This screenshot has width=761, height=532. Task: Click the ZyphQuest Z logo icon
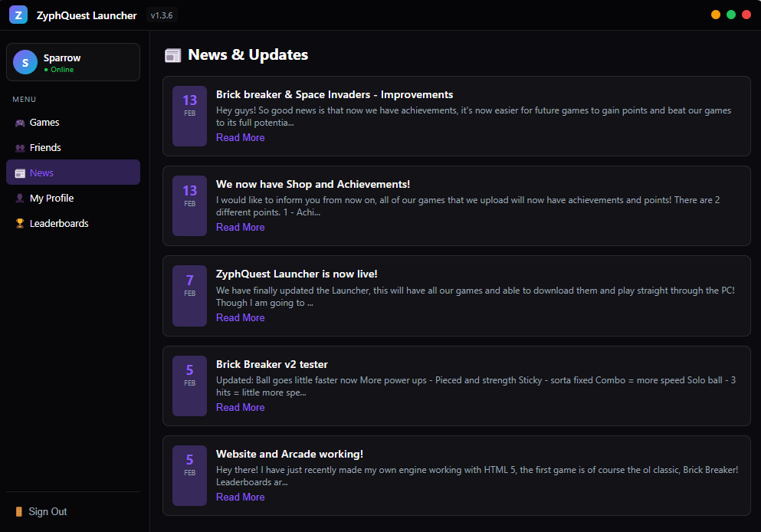tap(18, 15)
